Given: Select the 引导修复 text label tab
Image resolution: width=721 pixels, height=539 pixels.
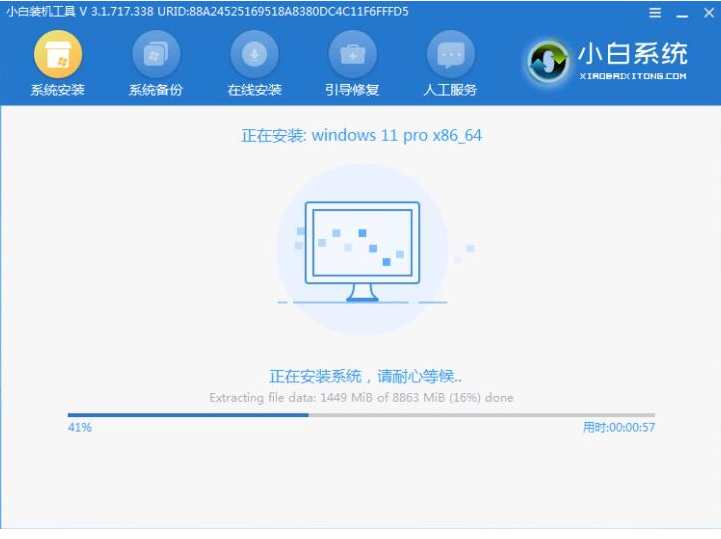Looking at the screenshot, I should [352, 90].
